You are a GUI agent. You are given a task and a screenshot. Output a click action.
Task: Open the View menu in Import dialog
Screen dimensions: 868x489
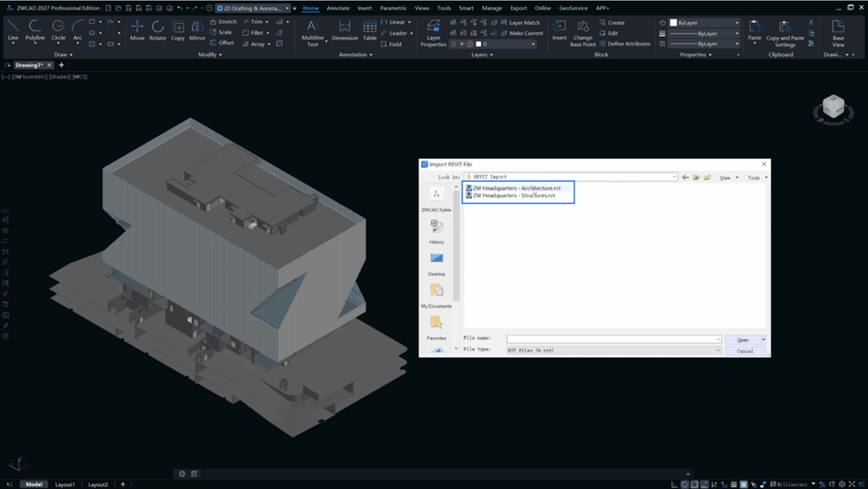click(x=728, y=177)
